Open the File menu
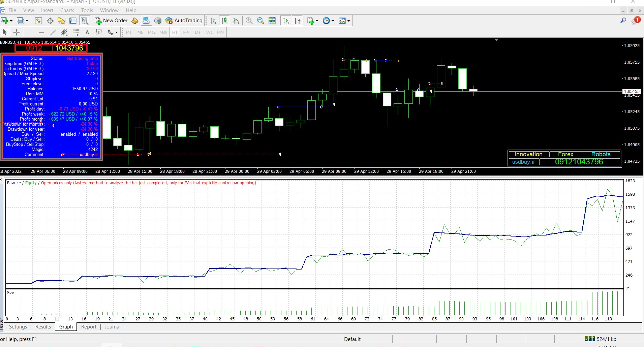The image size is (644, 347). click(12, 10)
